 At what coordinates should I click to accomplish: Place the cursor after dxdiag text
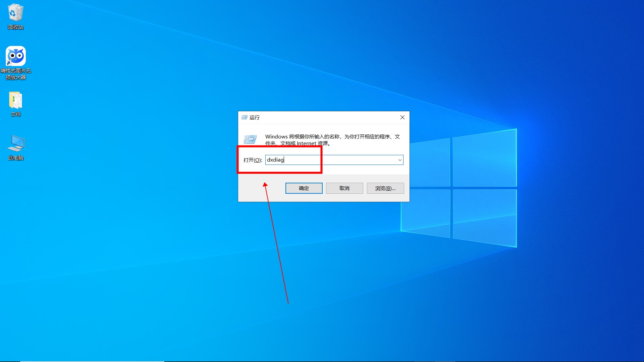[284, 160]
